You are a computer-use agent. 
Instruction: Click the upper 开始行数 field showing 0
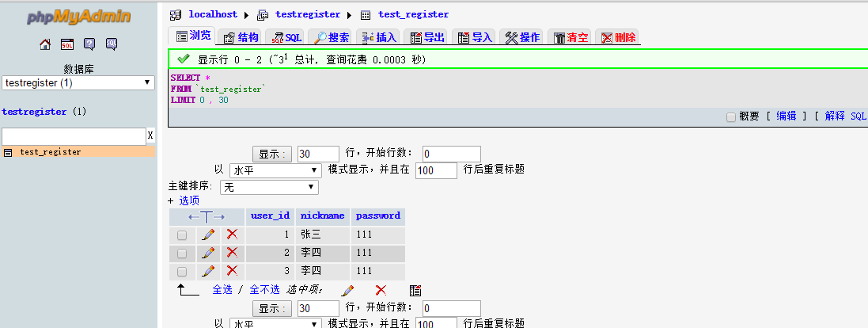coord(452,154)
